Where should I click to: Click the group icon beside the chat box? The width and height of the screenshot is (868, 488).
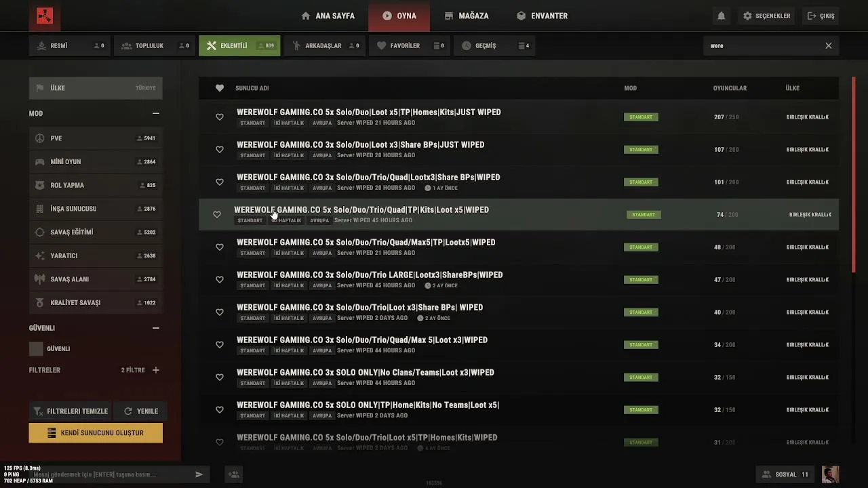click(234, 474)
